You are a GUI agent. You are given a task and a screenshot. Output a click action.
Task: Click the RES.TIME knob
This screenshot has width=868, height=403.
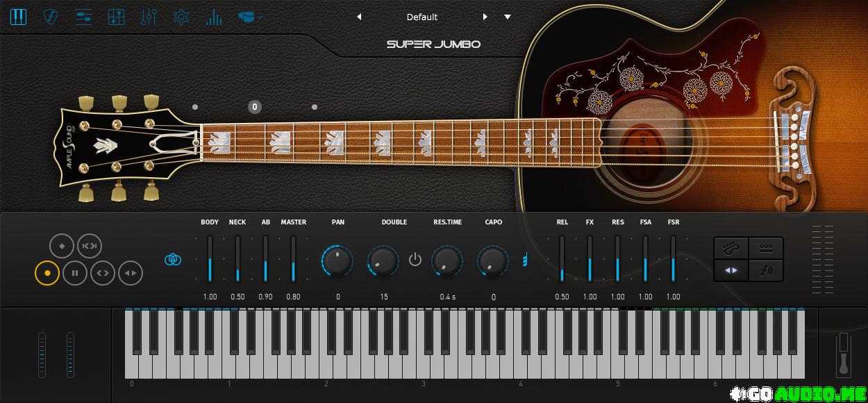(447, 261)
